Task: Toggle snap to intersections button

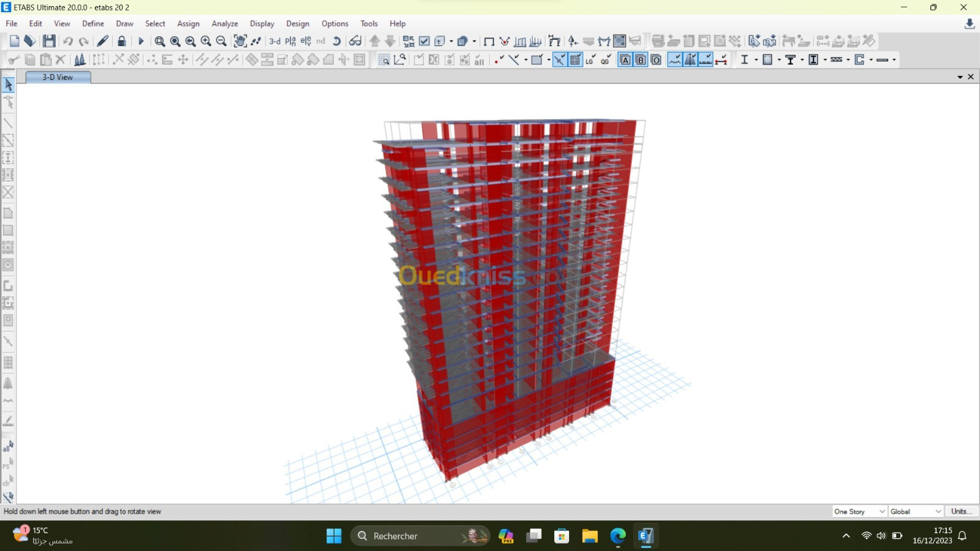Action: 560,59
